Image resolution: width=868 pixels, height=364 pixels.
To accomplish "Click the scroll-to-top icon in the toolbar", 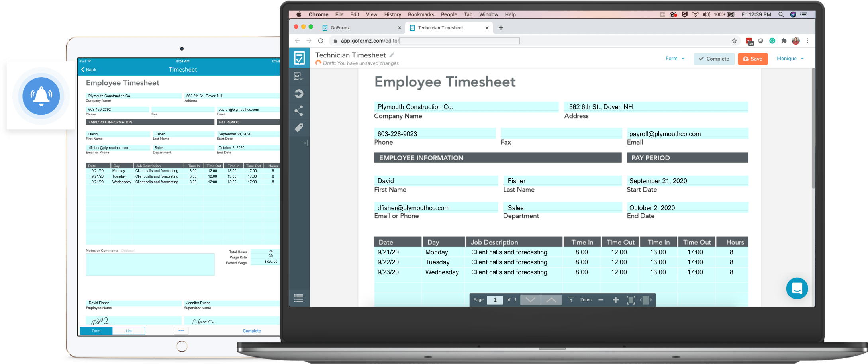I will click(x=571, y=299).
